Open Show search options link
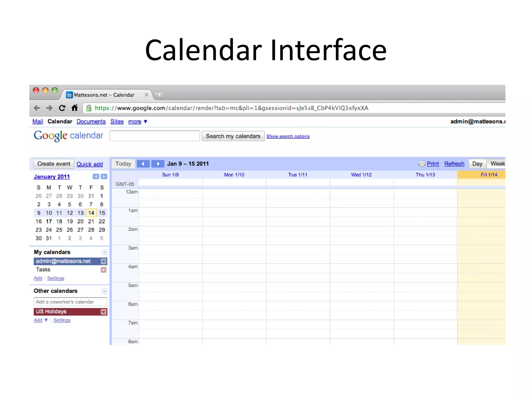This screenshot has height=399, width=532. click(288, 136)
